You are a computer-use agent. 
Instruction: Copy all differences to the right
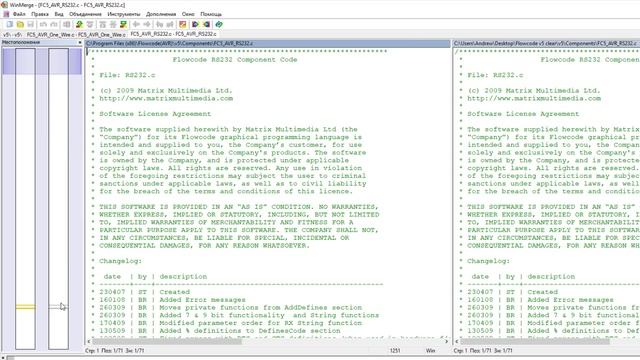[x=195, y=24]
